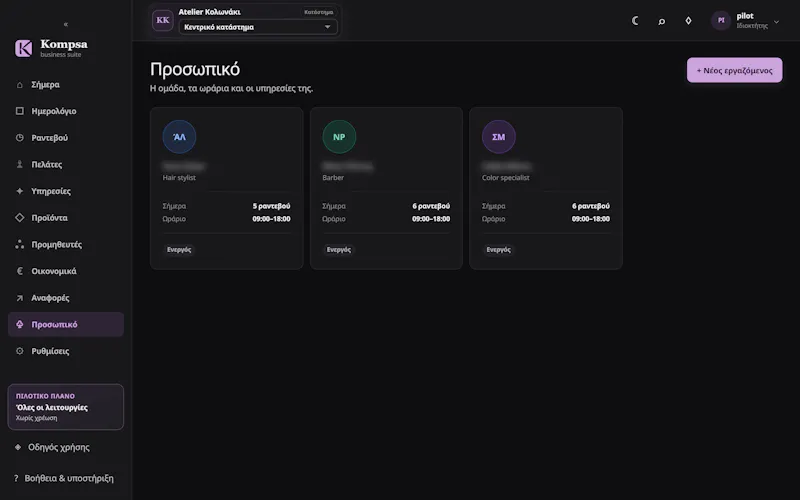Click the NP employee avatar
This screenshot has height=500, width=800.
(339, 137)
